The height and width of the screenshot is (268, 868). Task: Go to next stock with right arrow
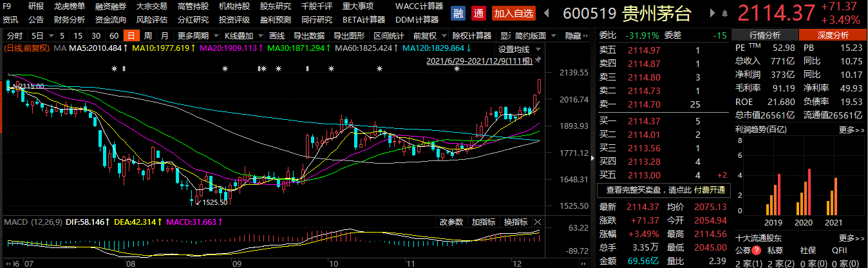pyautogui.click(x=712, y=13)
